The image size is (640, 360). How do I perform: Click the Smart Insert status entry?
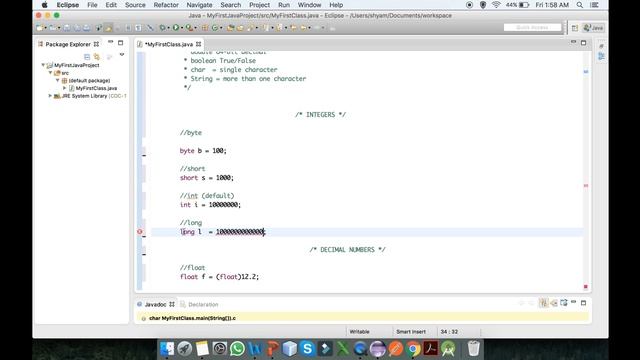411,332
